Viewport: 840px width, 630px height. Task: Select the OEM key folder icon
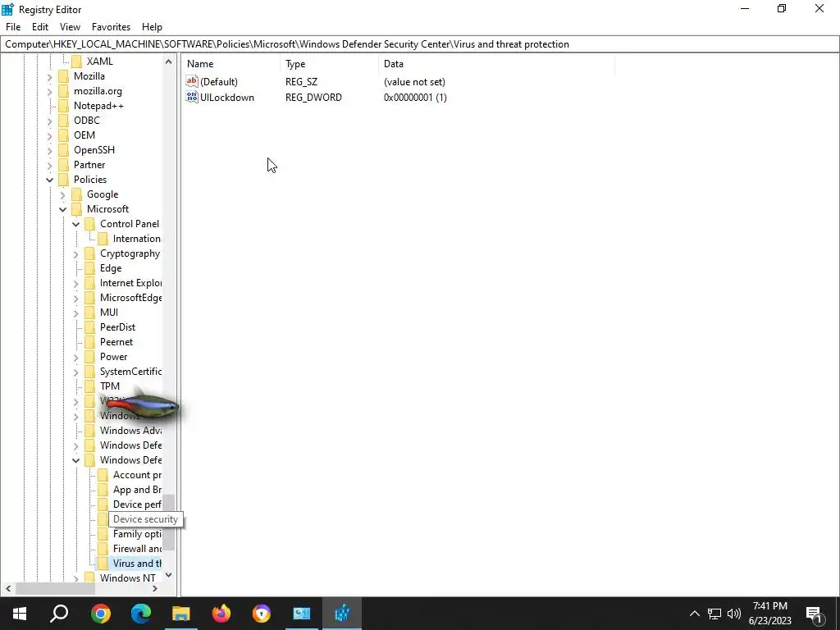click(x=63, y=135)
